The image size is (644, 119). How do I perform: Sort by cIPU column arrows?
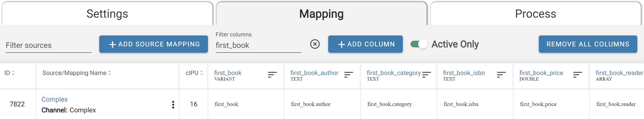tap(202, 73)
